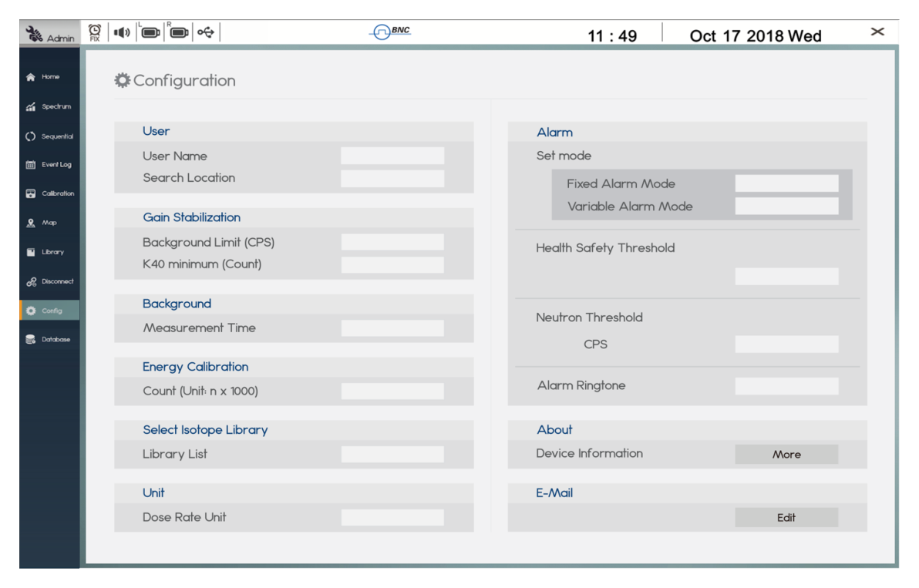Open the Library List selection field

tap(392, 454)
